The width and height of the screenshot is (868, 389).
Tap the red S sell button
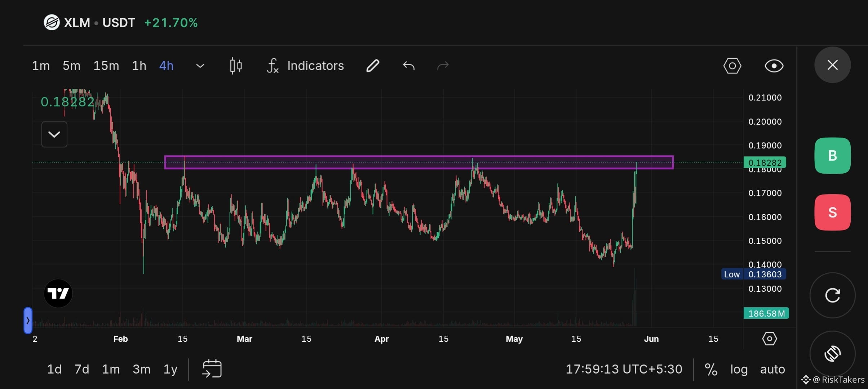[832, 212]
